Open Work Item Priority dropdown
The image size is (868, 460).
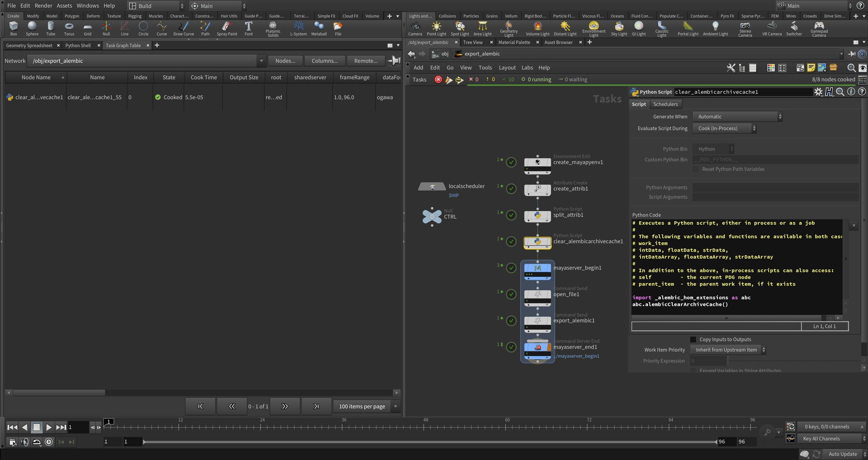[728, 350]
